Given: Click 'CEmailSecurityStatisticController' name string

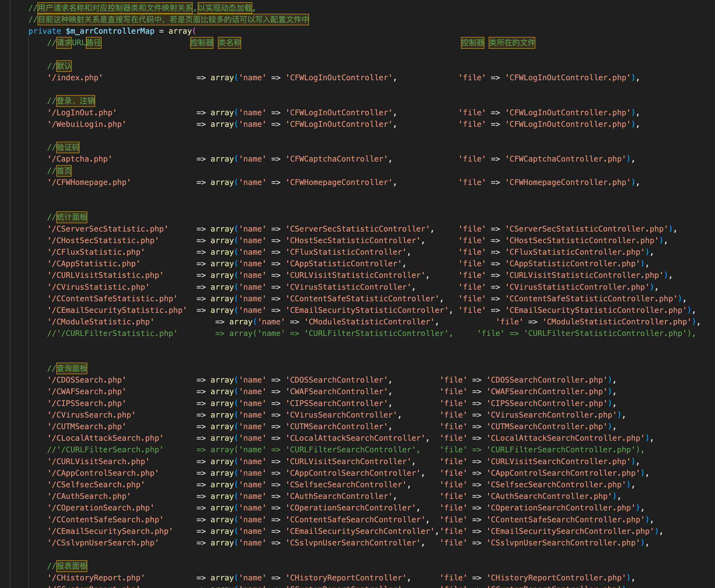Looking at the screenshot, I should coord(367,310).
